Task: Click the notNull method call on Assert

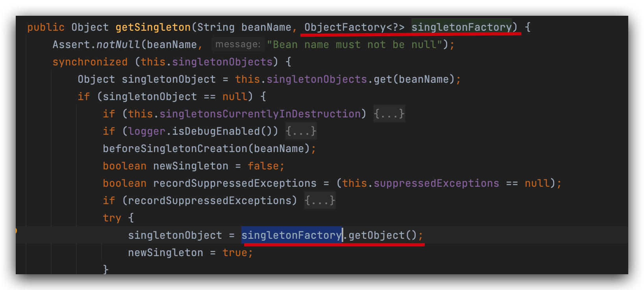Action: 118,45
